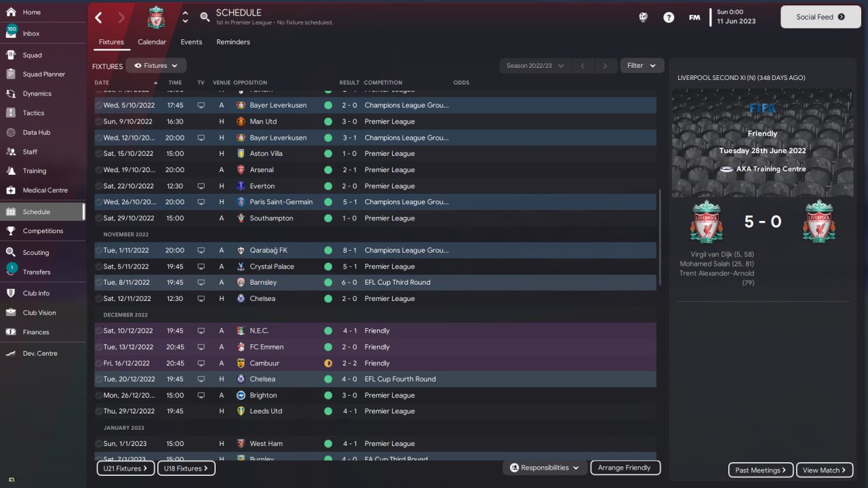Open the Medical Centre sidebar icon

11,190
